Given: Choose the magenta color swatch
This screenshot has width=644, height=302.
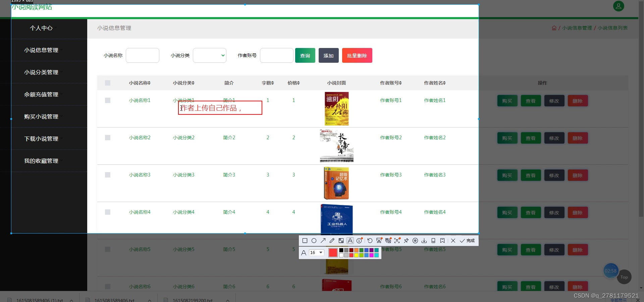Looking at the screenshot, I should coord(371,255).
